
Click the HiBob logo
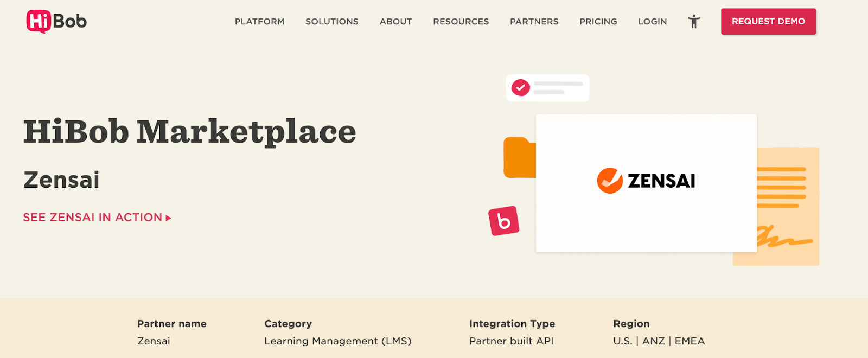[x=56, y=22]
